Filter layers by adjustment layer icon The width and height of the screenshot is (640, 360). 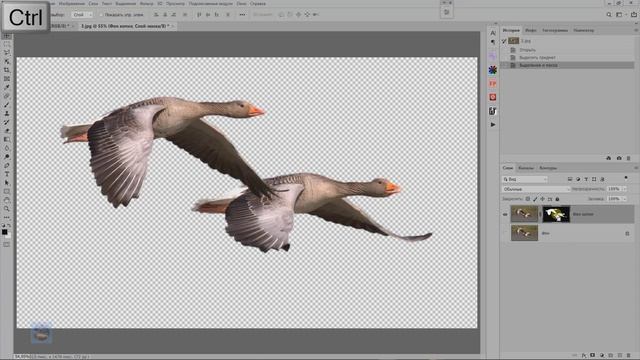click(x=578, y=179)
